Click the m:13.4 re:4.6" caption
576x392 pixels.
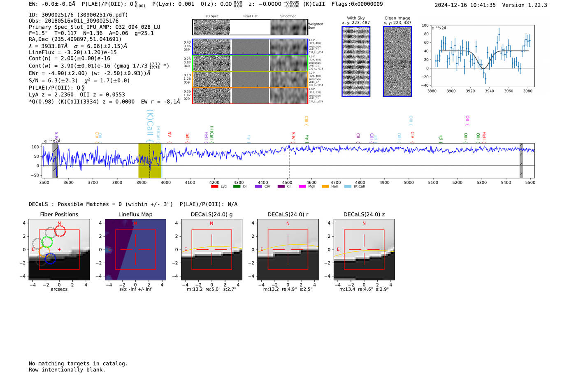[364, 289]
